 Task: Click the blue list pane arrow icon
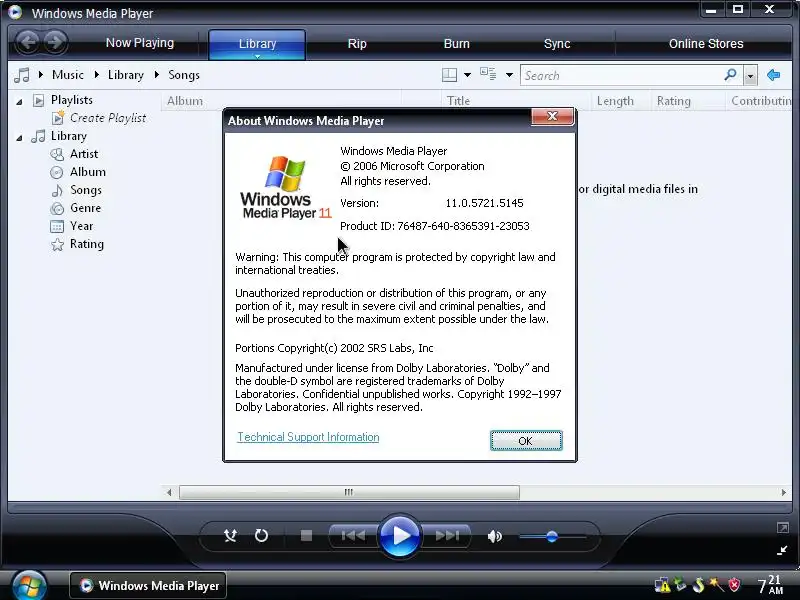click(773, 75)
